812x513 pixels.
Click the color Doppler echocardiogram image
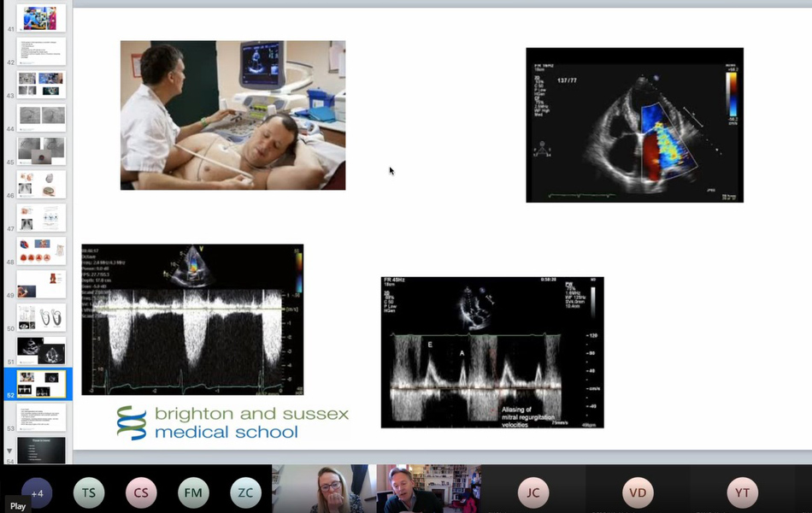pos(634,125)
